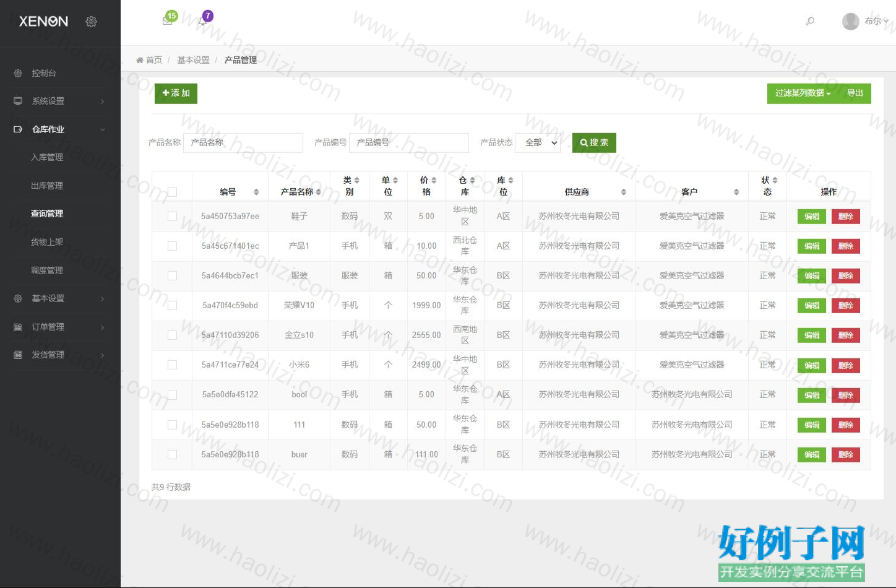Click the 订单管理 icon in sidebar
The width and height of the screenshot is (896, 588).
(x=18, y=327)
